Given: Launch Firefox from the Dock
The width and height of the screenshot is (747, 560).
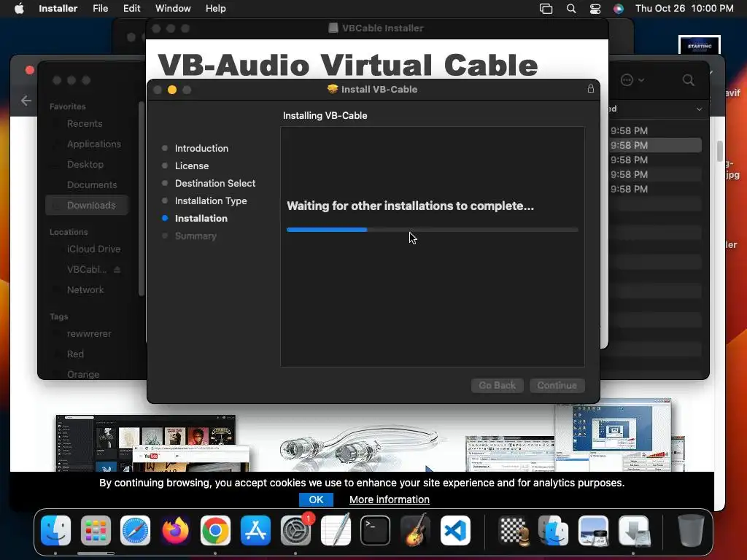Looking at the screenshot, I should [175, 530].
